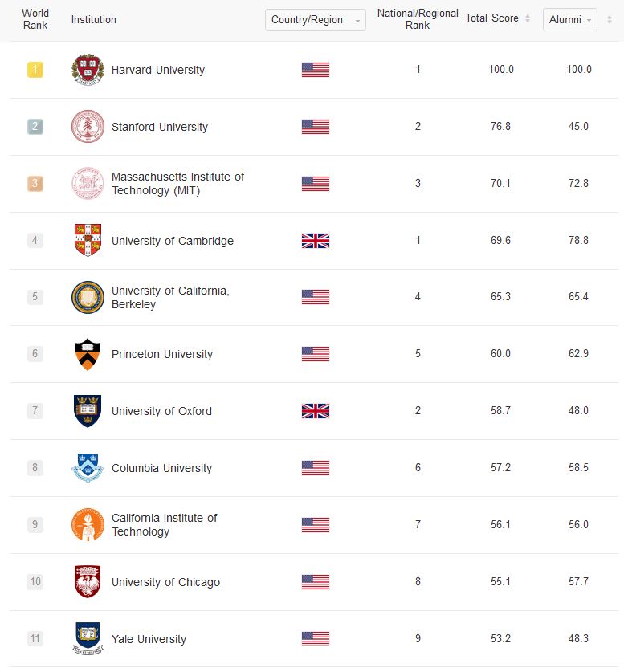Click the silver rank 2 badge

point(35,127)
